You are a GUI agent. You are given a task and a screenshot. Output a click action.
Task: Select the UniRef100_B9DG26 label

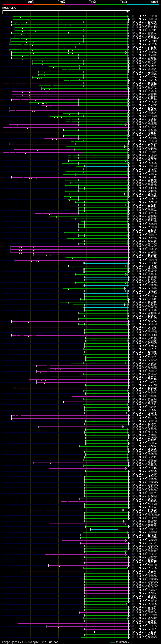(x=144, y=369)
